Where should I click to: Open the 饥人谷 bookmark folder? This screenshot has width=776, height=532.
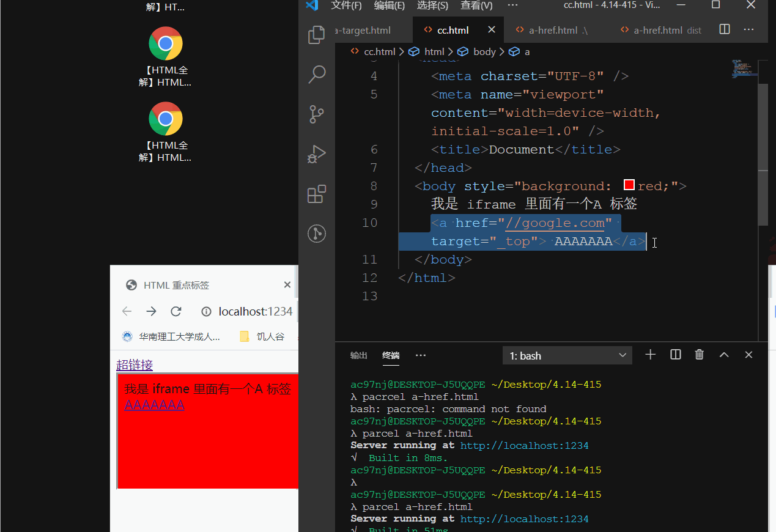262,336
